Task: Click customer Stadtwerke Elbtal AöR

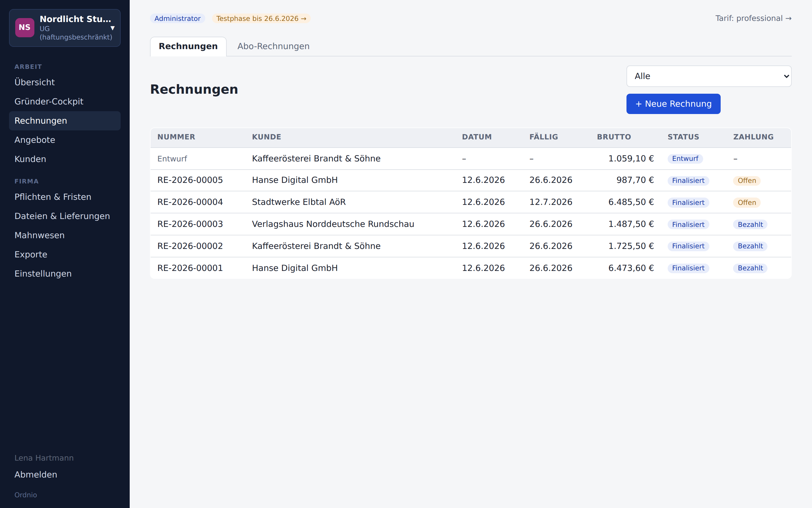Action: coord(299,202)
